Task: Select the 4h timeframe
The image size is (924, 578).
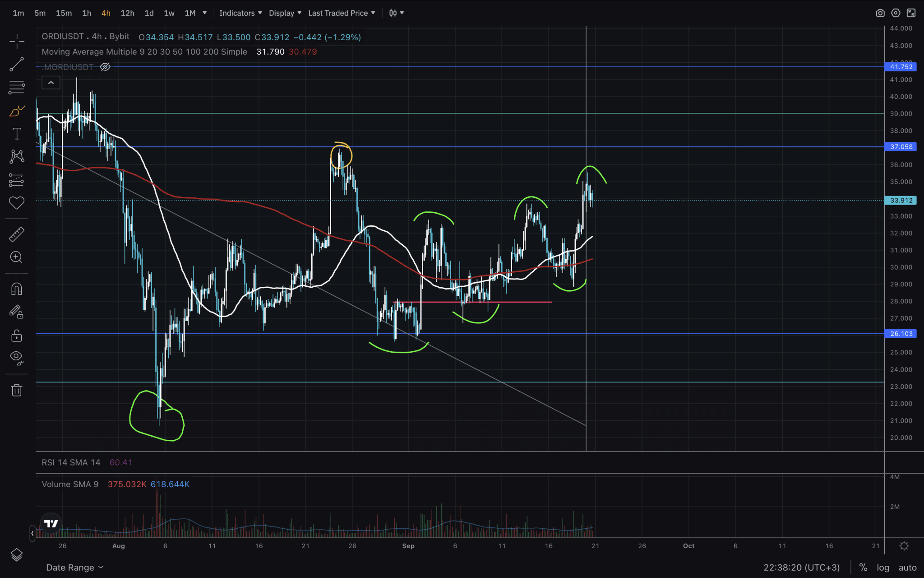Action: [x=106, y=13]
